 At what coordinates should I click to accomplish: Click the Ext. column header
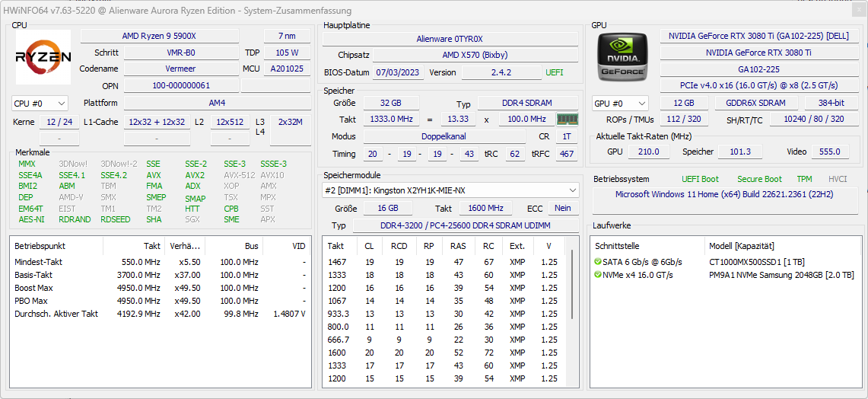517,246
